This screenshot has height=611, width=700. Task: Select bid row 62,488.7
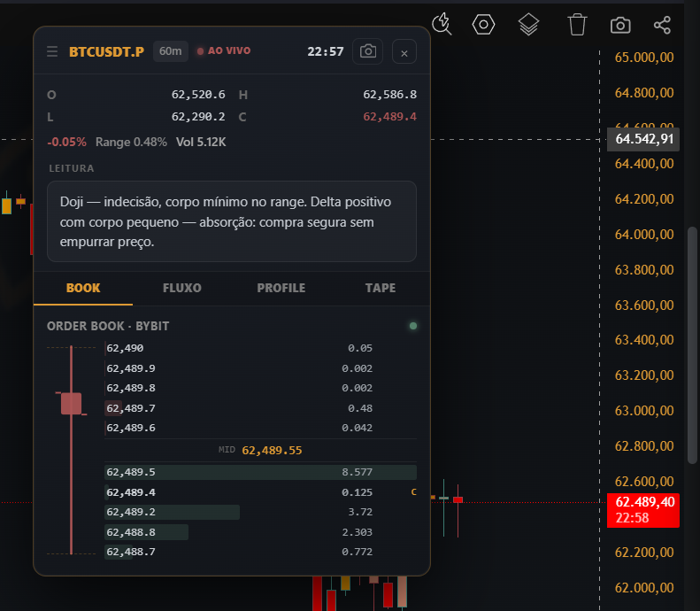pyautogui.click(x=260, y=552)
